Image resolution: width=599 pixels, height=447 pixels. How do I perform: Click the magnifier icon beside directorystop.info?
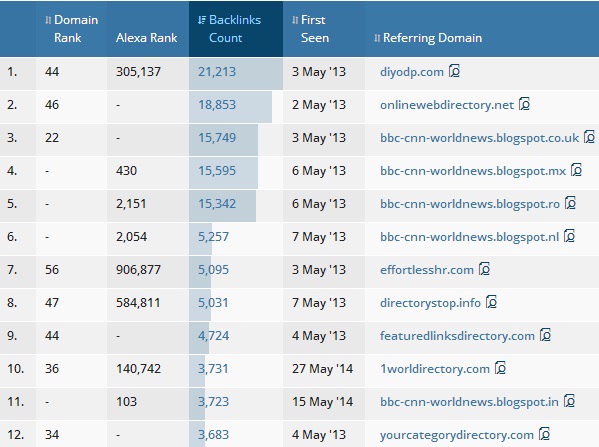pyautogui.click(x=491, y=302)
